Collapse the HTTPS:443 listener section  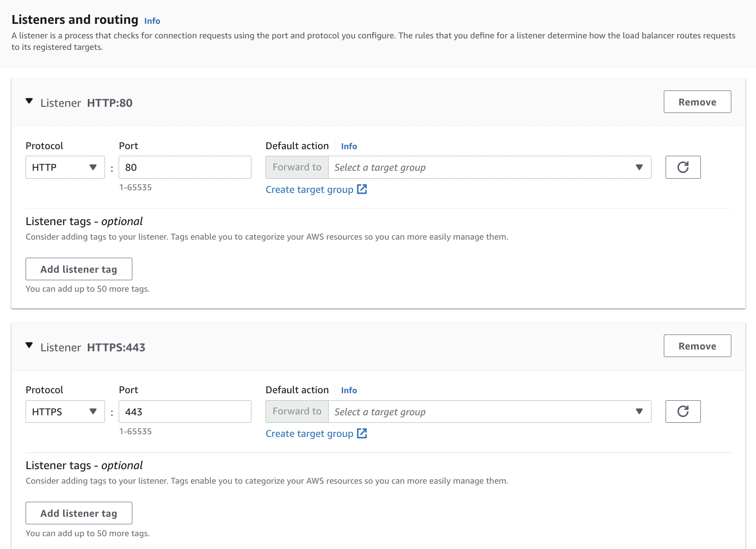tap(30, 346)
